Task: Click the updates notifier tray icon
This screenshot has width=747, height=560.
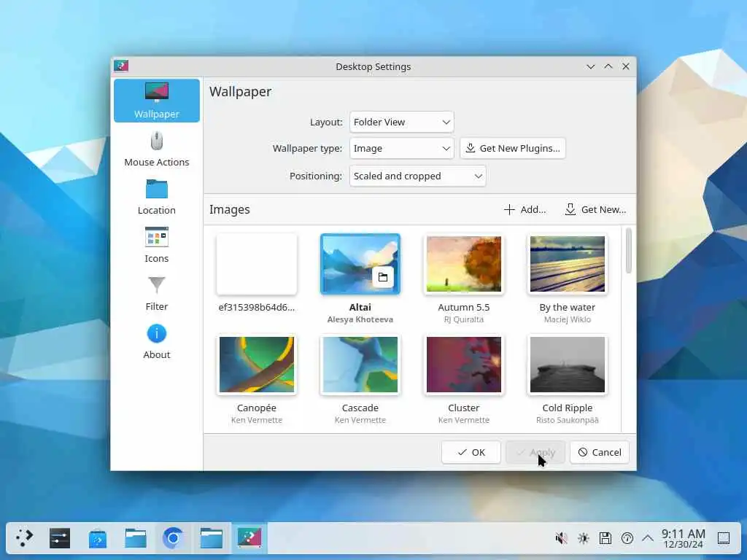Action: coord(627,539)
